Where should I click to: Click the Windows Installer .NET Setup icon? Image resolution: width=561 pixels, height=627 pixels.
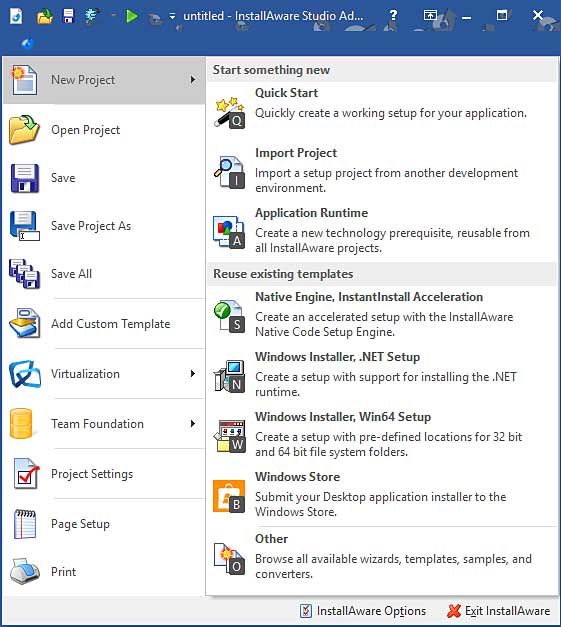pyautogui.click(x=229, y=376)
